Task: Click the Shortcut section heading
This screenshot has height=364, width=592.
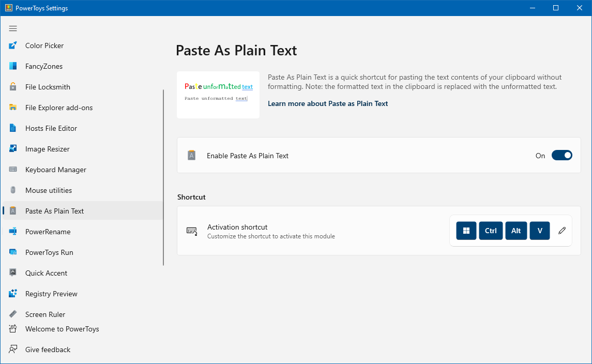Action: click(191, 197)
